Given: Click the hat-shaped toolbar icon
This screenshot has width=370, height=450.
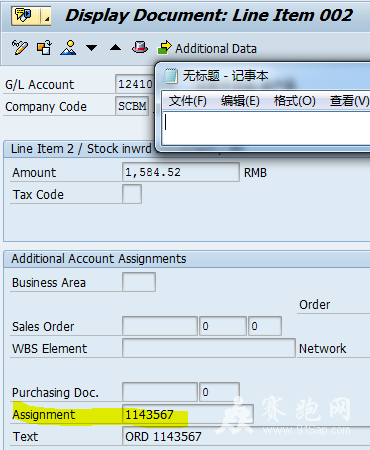Looking at the screenshot, I should point(140,47).
